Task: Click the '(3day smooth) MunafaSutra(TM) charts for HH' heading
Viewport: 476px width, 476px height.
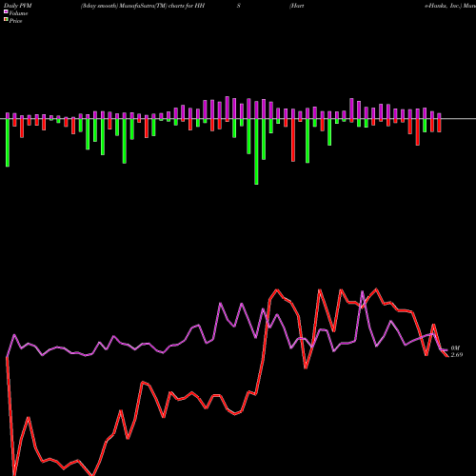Action: [x=143, y=6]
